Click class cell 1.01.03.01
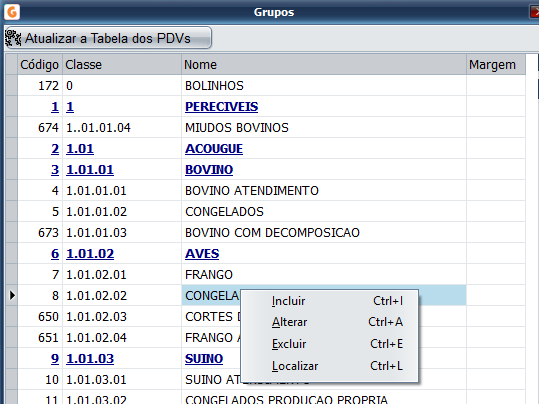Screen dimensions: 539x404 tap(122, 379)
